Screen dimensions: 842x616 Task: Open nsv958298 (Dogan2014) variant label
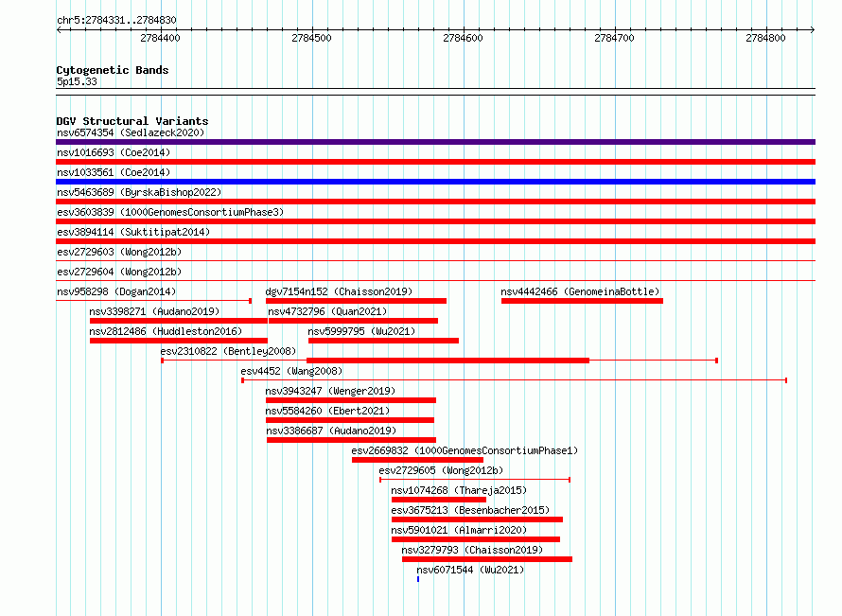(116, 291)
